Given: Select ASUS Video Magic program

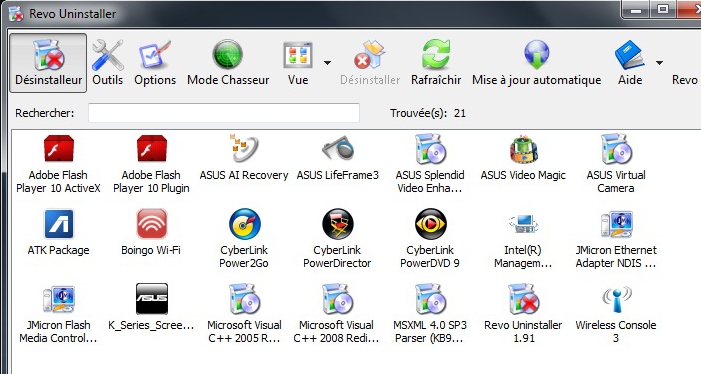Looking at the screenshot, I should tap(523, 157).
